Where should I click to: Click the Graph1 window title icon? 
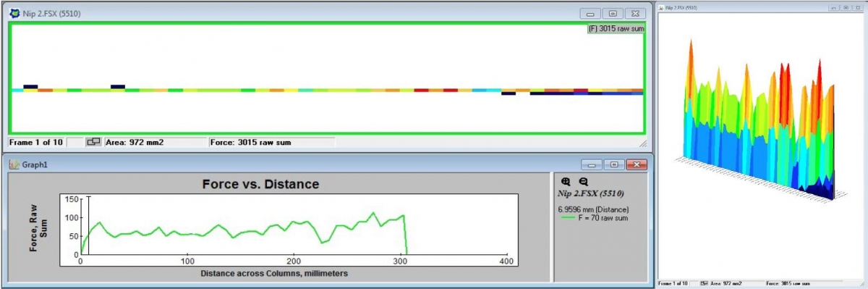14,164
